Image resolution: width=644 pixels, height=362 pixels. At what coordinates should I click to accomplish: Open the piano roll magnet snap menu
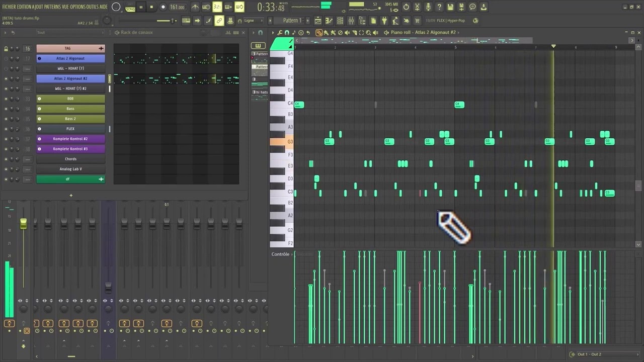click(x=287, y=33)
